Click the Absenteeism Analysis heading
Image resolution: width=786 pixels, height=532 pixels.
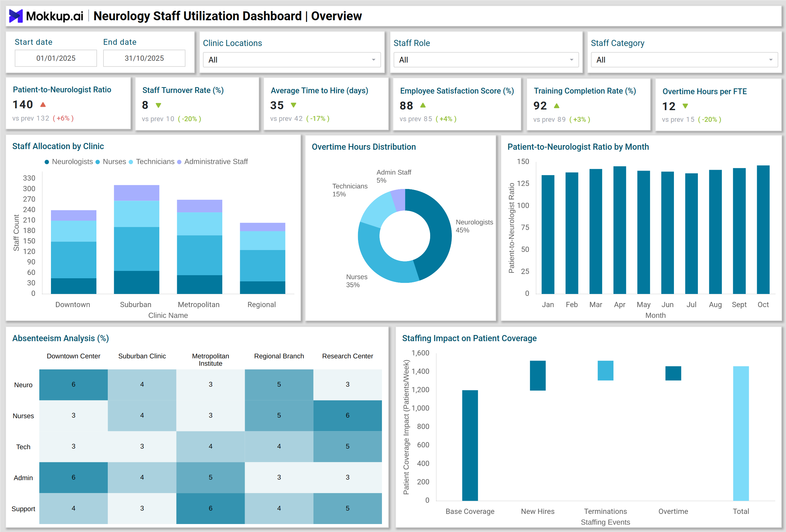60,338
